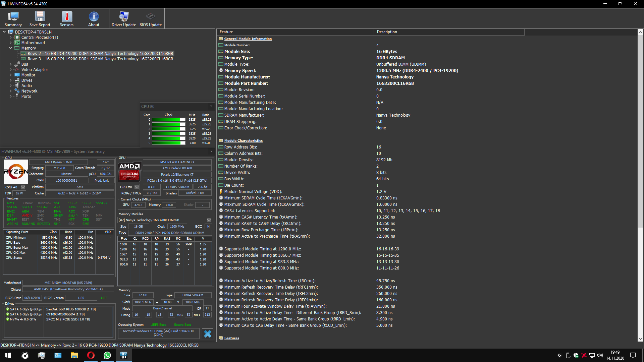Click the Module Characteristics link
Image resolution: width=644 pixels, height=362 pixels.
point(244,140)
